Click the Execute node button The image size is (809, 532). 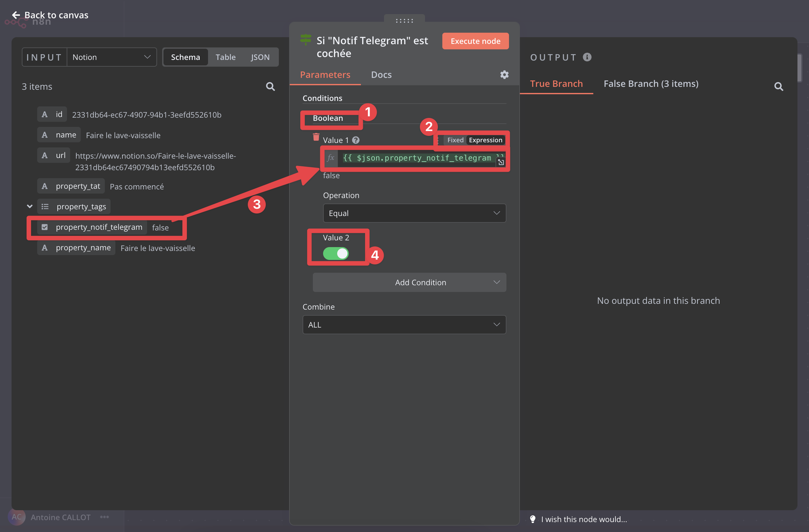tap(475, 41)
